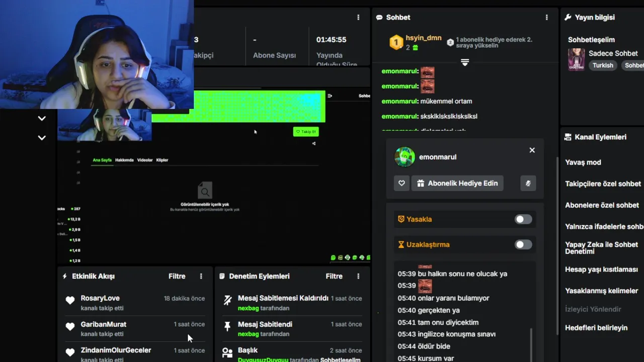Expand the lower chevron below the webcam
The image size is (644, 362).
pyautogui.click(x=42, y=138)
